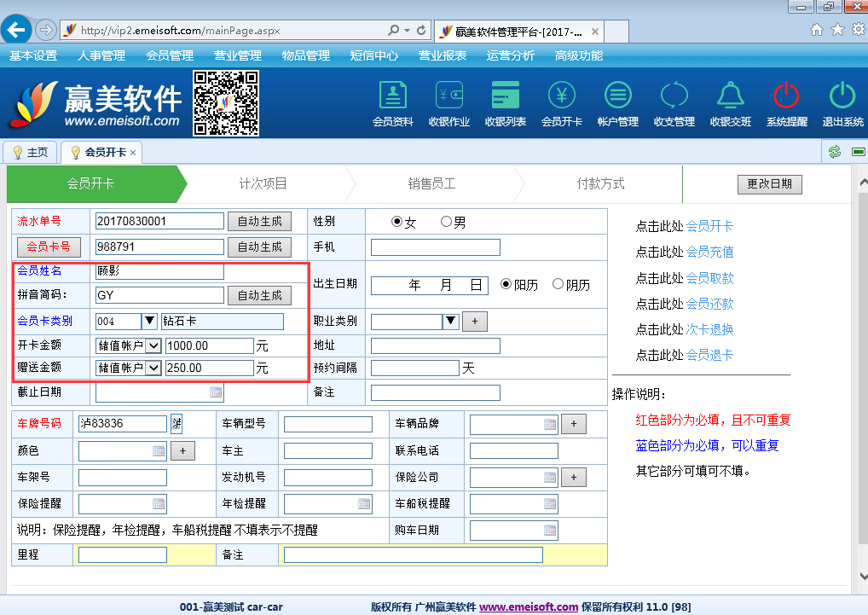Open the 开卡金额 account type dropdown
This screenshot has height=615, width=868.
[x=153, y=345]
